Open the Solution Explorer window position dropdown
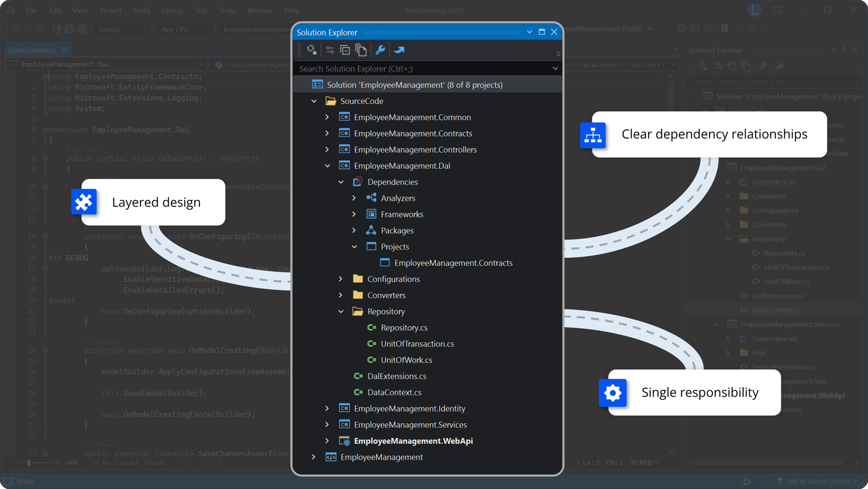Screen dimensions: 868x489 [x=529, y=32]
